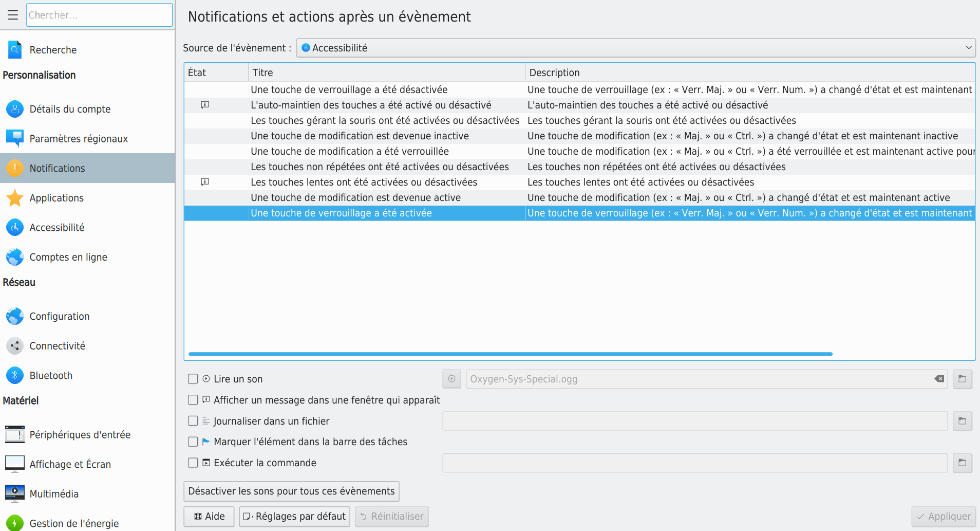Click the Bluetooth icon

coord(15,375)
